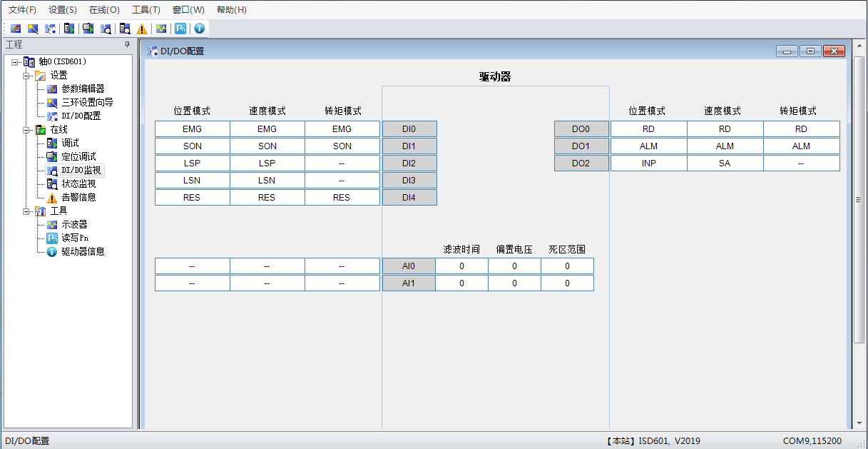Click AI0 滤波时间 value field
The height and width of the screenshot is (449, 868).
point(461,266)
